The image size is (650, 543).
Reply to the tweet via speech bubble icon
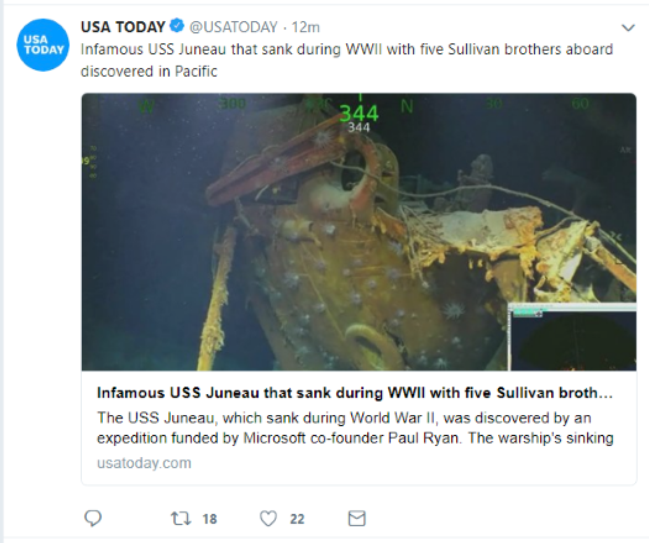[93, 518]
